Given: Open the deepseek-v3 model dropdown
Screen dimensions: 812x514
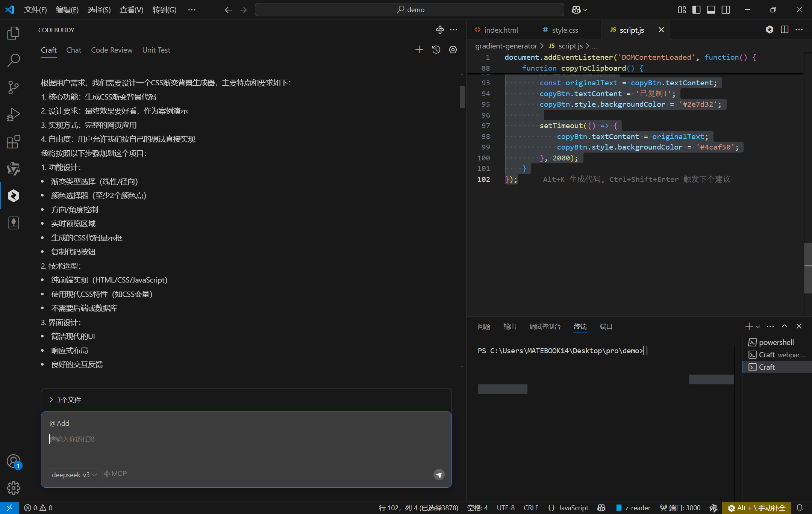Looking at the screenshot, I should (74, 475).
